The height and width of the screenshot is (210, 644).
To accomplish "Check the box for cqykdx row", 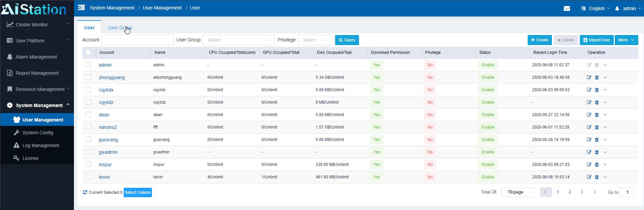I will 88,90.
